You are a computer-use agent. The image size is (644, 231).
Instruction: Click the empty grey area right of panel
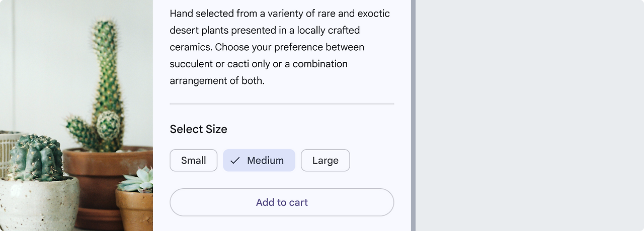click(528, 115)
